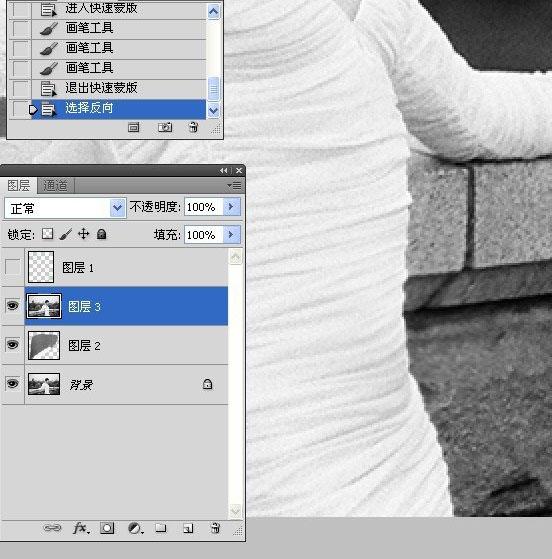Delete current history state trash icon

(193, 127)
